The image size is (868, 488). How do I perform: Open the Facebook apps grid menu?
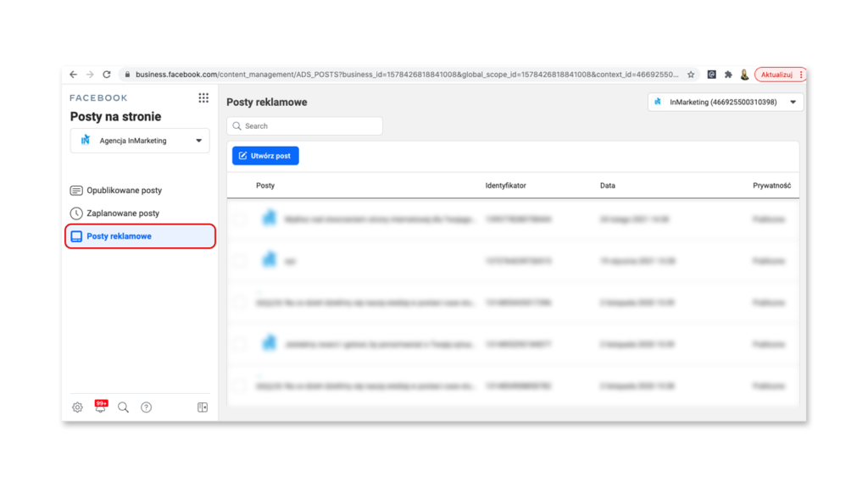(203, 98)
